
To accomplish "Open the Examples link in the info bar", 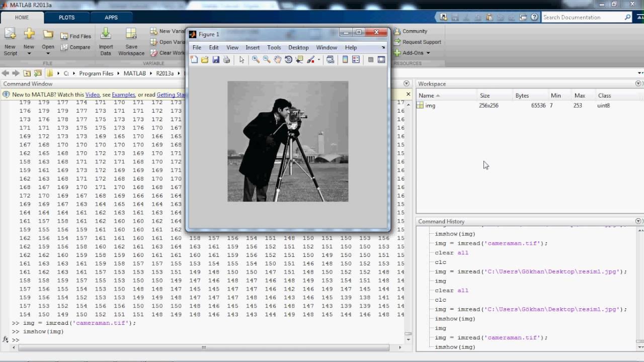I will 123,95.
